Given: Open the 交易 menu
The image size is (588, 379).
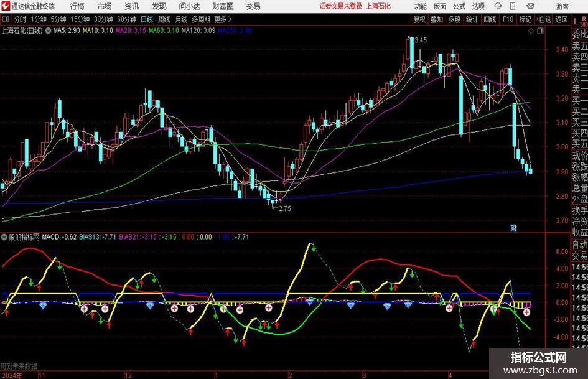Looking at the screenshot, I should coord(253,6).
